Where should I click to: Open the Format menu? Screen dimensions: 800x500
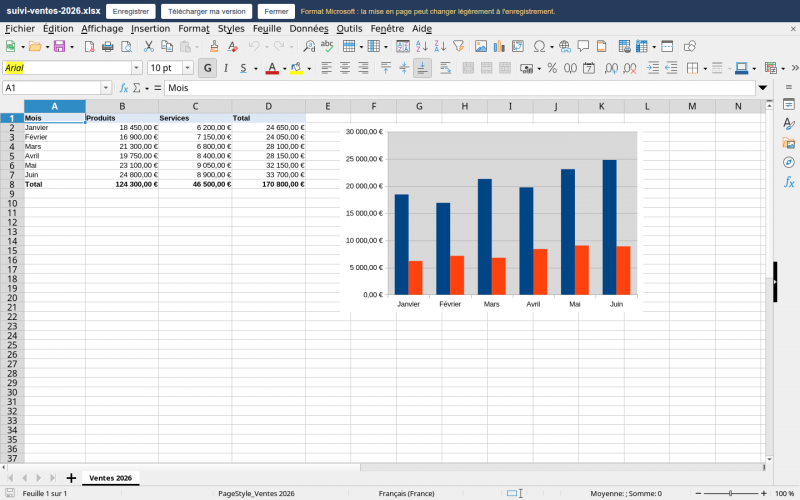point(194,29)
